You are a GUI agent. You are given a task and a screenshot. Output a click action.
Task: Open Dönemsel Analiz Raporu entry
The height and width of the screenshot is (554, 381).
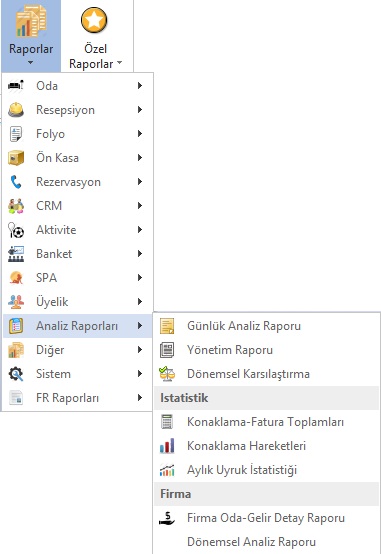(x=266, y=542)
